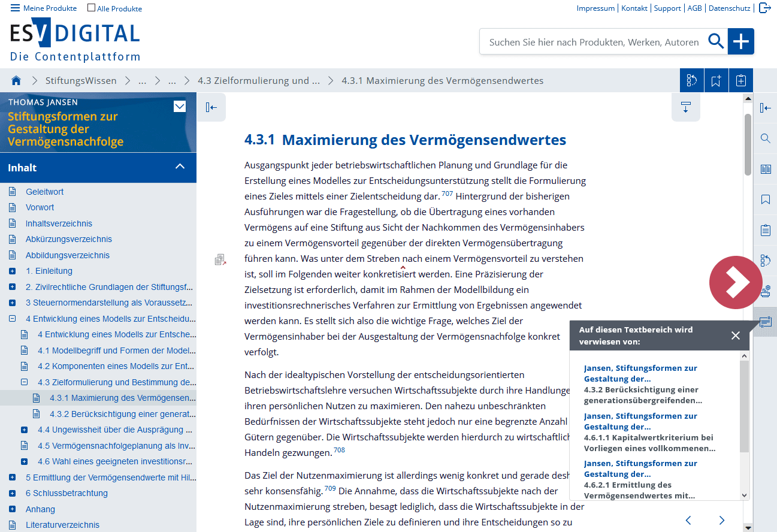This screenshot has height=532, width=777.
Task: Open the Abkürzungsverzeichnis entry
Action: click(69, 239)
